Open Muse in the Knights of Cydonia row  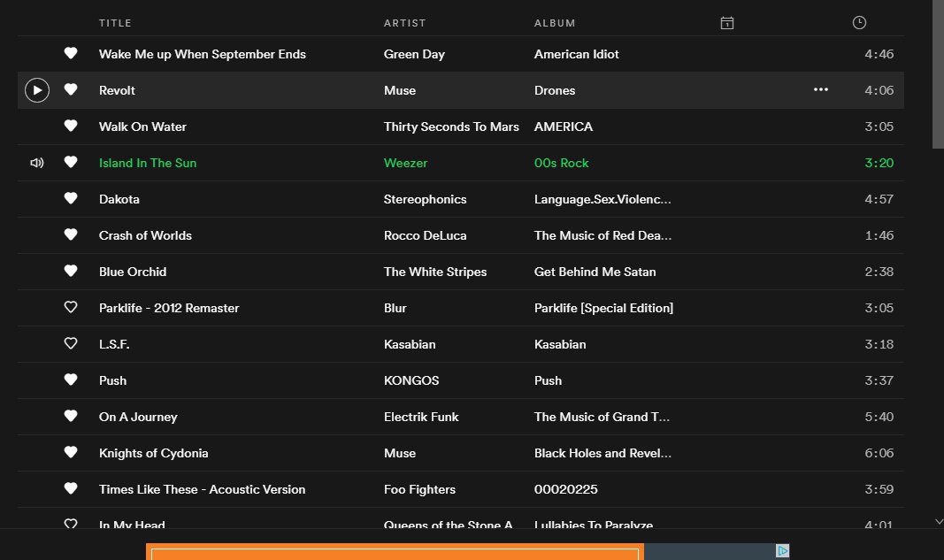400,453
